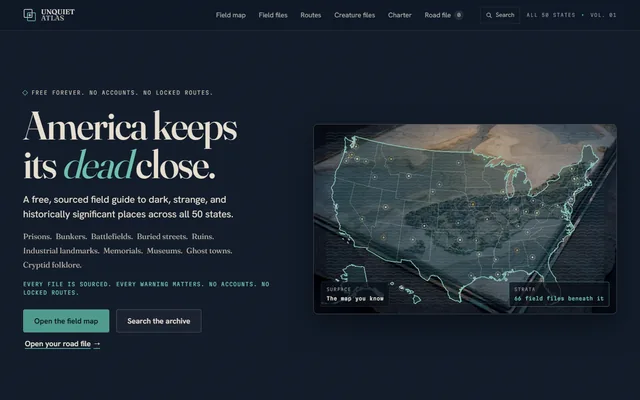Click the Hawaii islands outline on the map

point(407,293)
